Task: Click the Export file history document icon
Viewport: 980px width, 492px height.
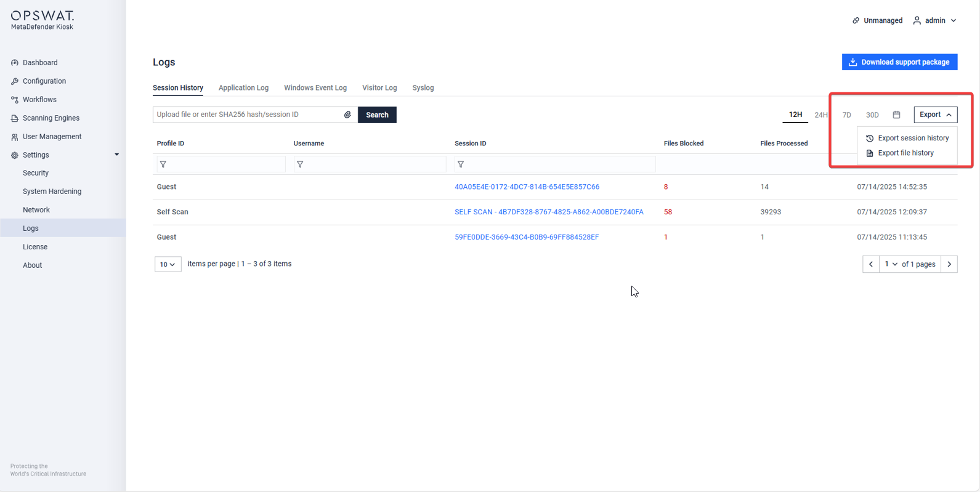Action: click(870, 153)
